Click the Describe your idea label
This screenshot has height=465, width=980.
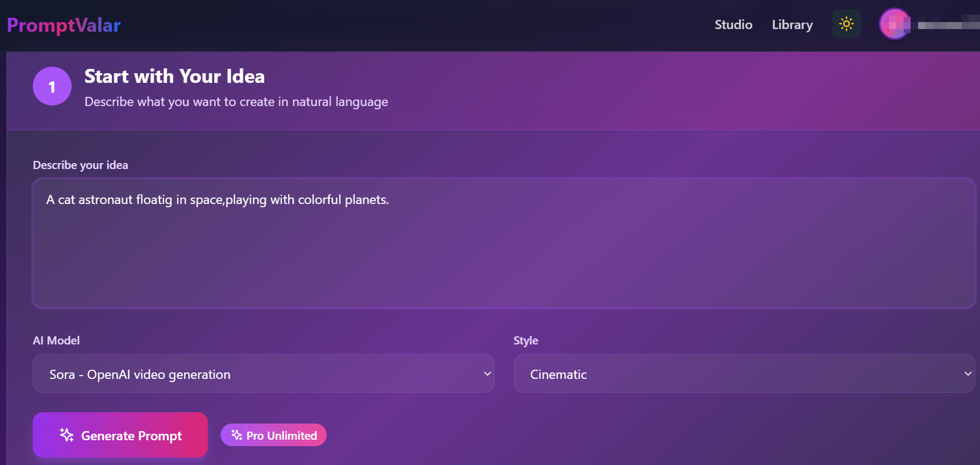point(80,165)
